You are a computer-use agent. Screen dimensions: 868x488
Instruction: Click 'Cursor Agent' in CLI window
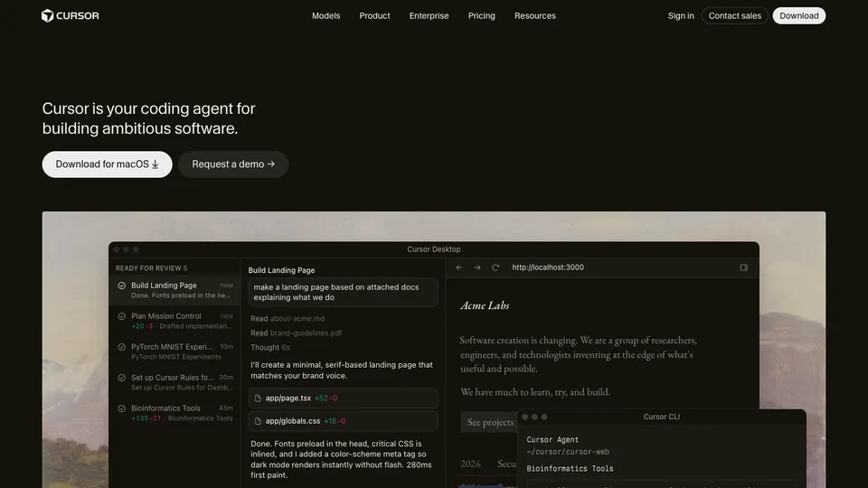552,440
